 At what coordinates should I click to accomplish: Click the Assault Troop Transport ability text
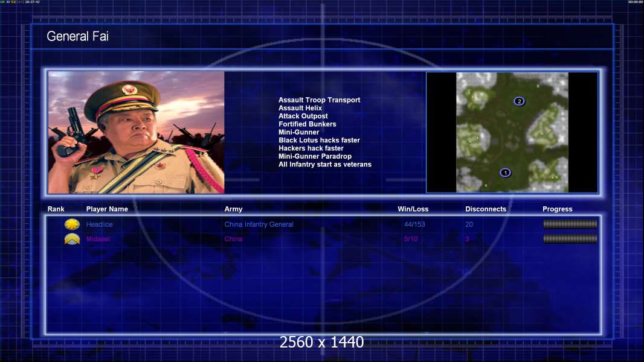pos(319,100)
